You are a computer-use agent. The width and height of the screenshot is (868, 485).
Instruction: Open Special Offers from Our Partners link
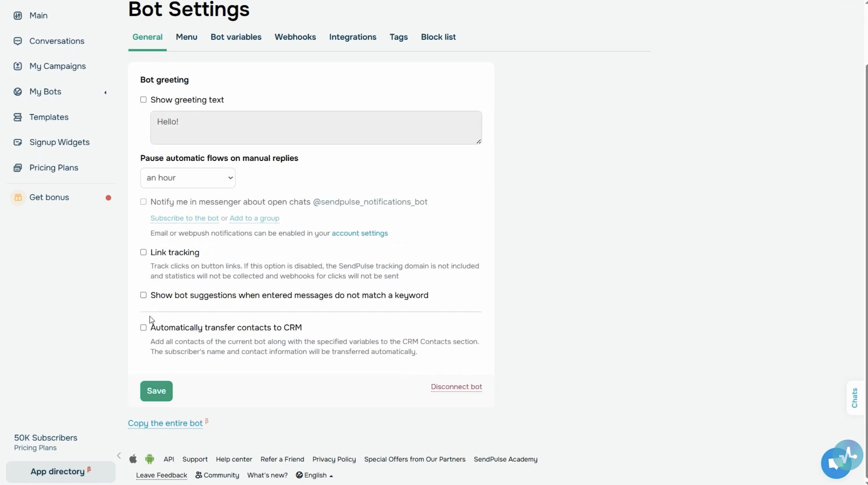pos(415,459)
